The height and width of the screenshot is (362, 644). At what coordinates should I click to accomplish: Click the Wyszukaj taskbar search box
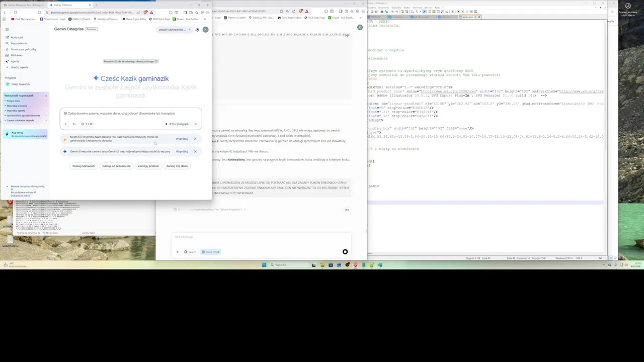point(290,265)
